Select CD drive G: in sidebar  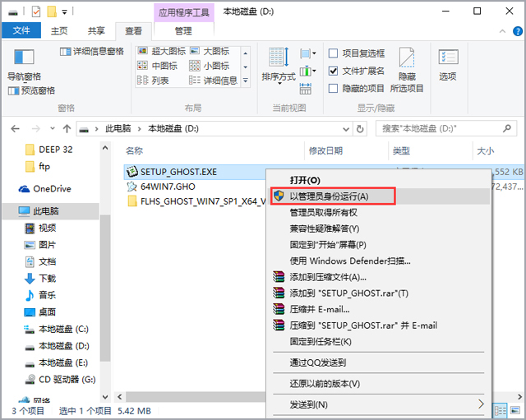[x=61, y=380]
